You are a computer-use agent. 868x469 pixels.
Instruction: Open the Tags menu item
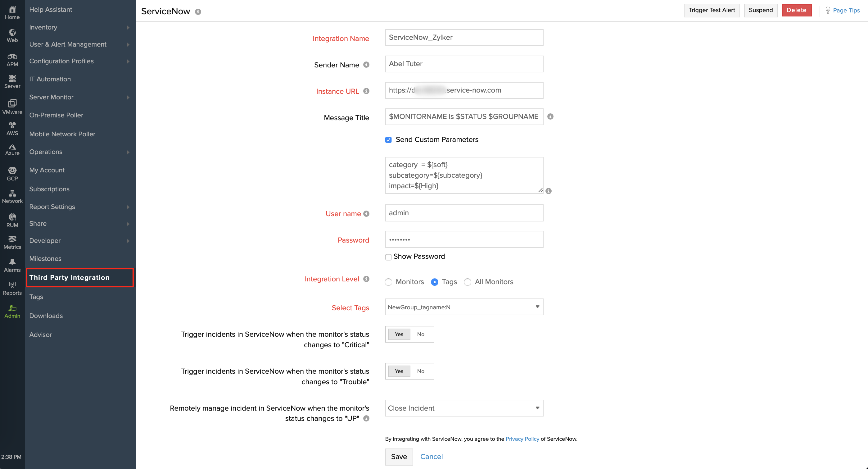[36, 297]
